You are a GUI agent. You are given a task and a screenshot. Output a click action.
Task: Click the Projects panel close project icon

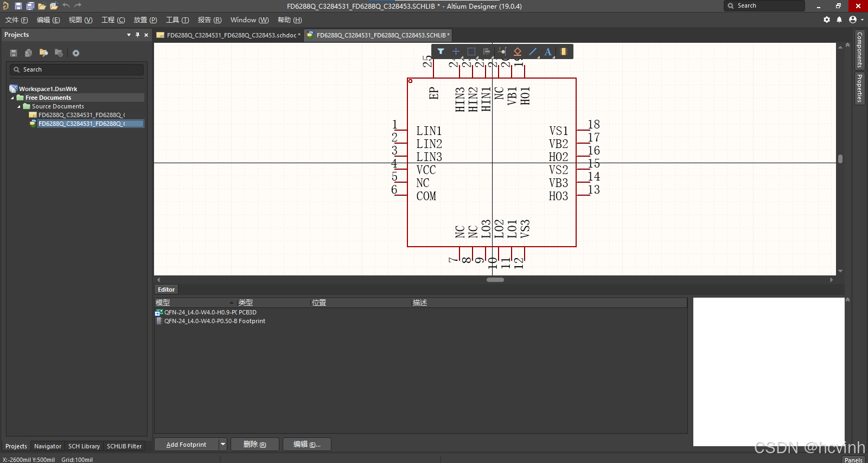pos(59,53)
